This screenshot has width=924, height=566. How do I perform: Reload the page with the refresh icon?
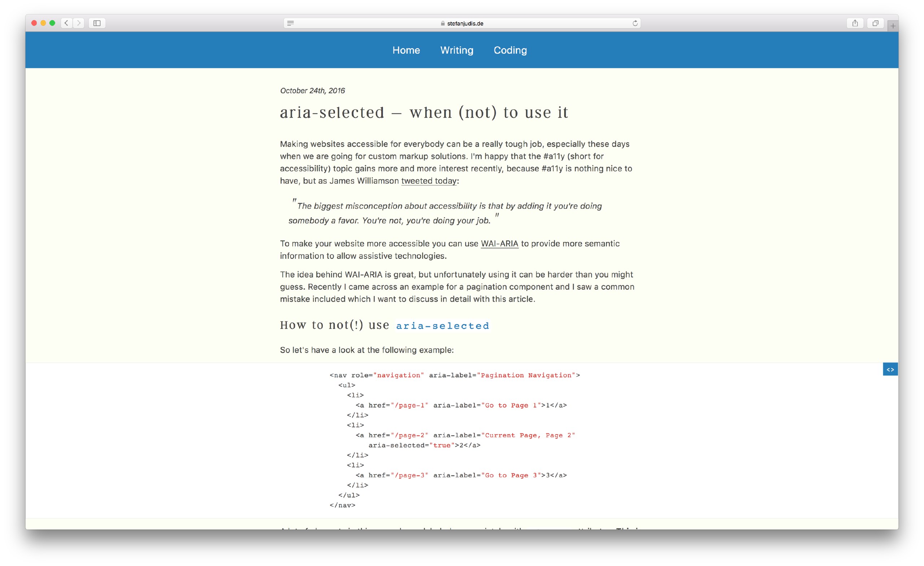coord(635,23)
